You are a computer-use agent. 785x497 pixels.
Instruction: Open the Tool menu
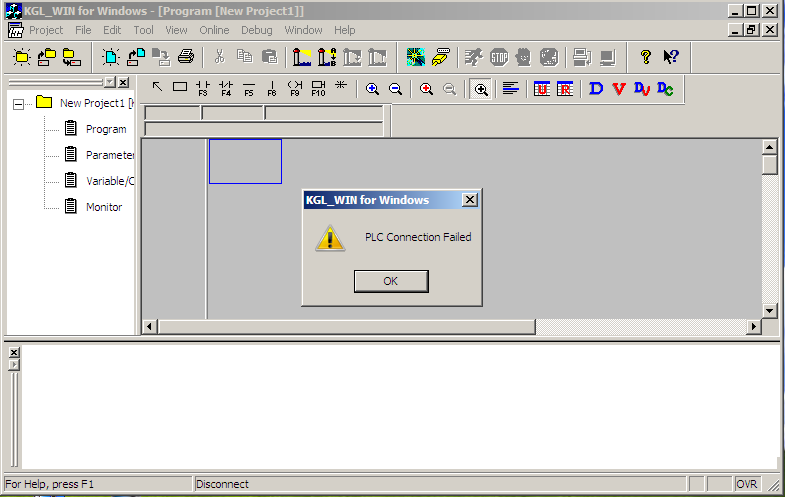click(143, 30)
